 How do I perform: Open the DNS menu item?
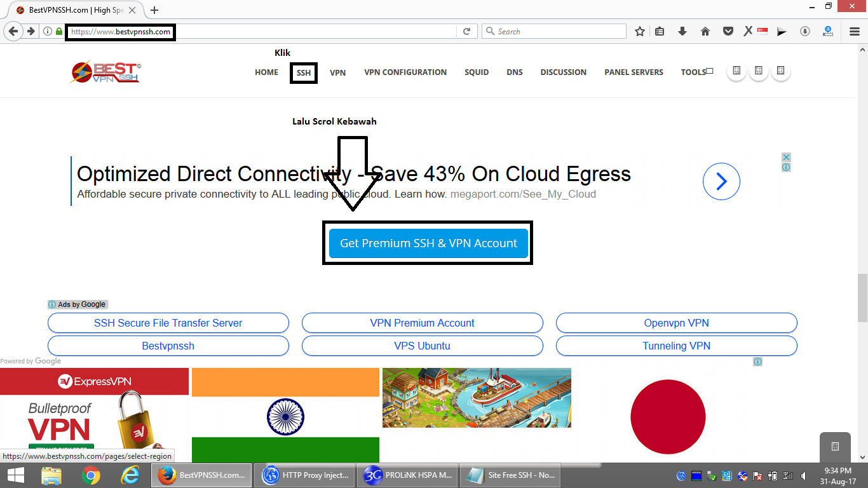tap(515, 72)
